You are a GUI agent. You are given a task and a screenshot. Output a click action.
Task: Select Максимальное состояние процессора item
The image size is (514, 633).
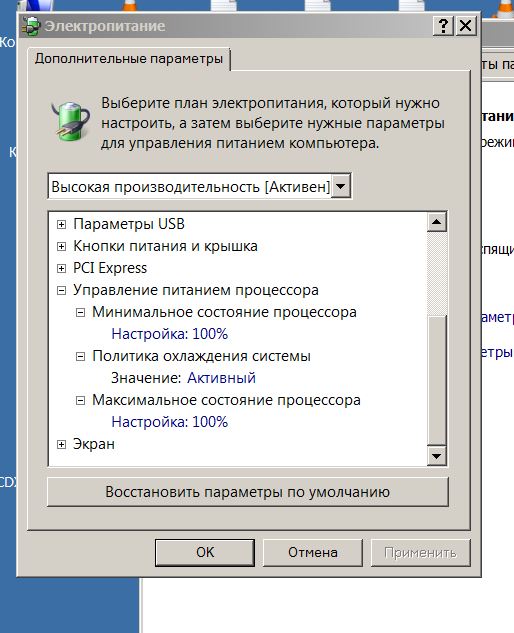coord(226,400)
